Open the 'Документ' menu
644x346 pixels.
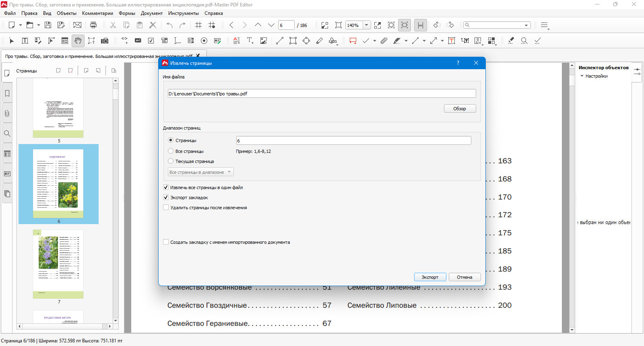(152, 13)
